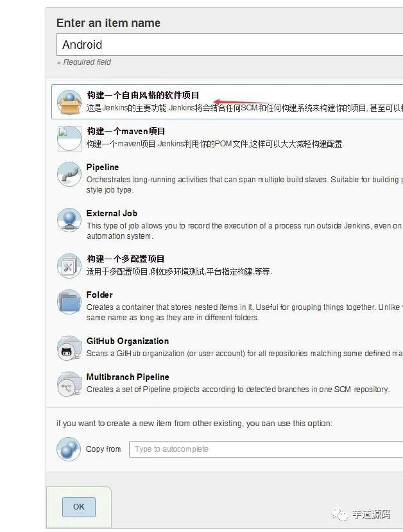
Task: Choose 构建一个maven项目 title
Action: pos(126,132)
